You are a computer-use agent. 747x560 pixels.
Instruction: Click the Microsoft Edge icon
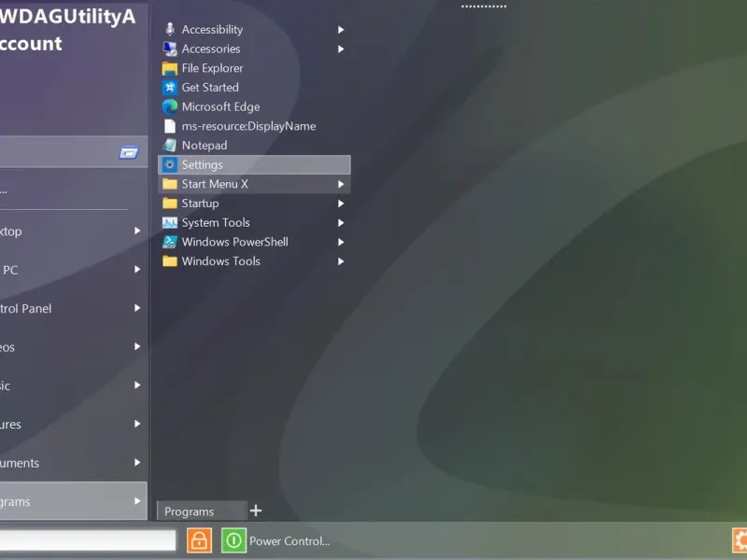point(170,106)
